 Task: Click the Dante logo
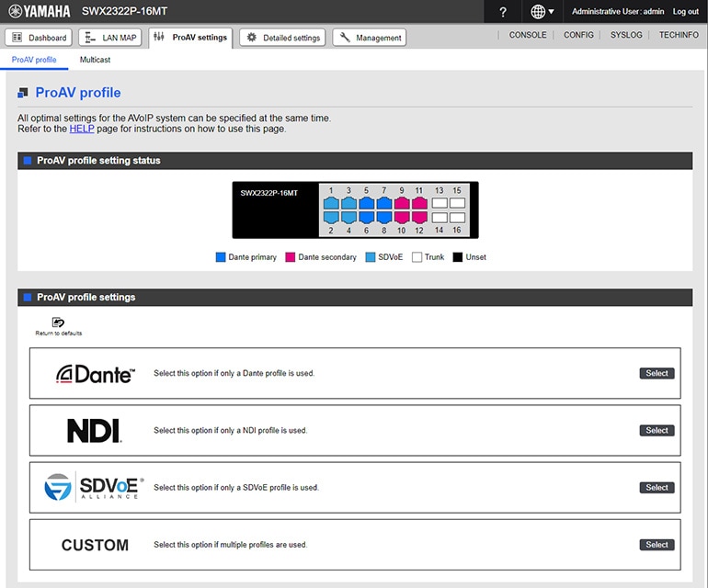[95, 374]
